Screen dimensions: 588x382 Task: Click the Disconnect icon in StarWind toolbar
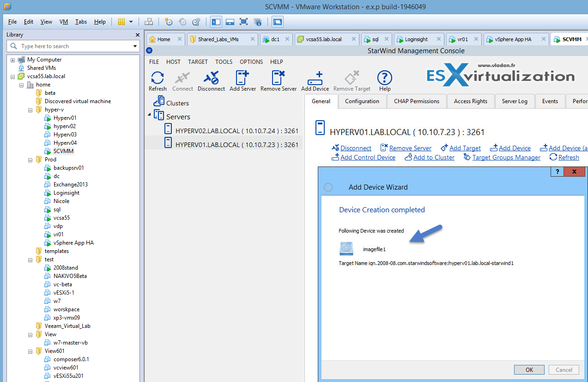click(x=211, y=78)
